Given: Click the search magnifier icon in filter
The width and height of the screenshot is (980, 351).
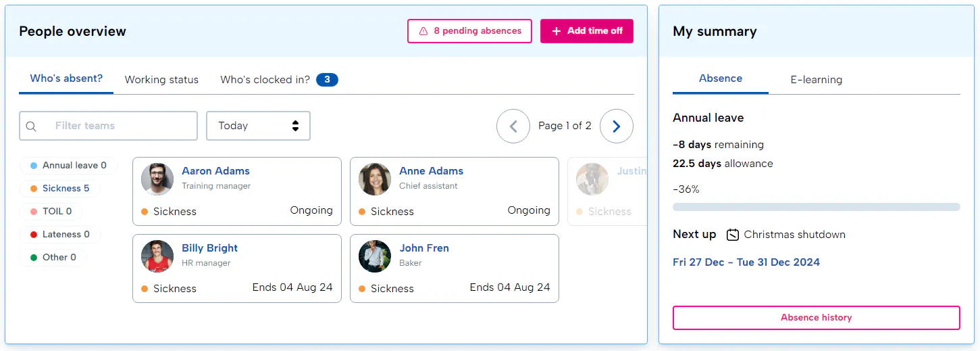Looking at the screenshot, I should pos(31,126).
